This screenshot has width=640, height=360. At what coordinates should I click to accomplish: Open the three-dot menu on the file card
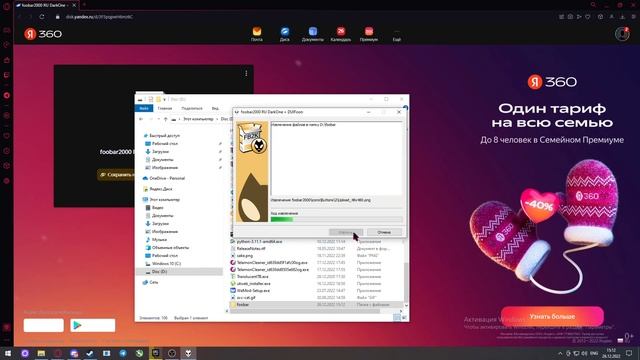coord(246,73)
